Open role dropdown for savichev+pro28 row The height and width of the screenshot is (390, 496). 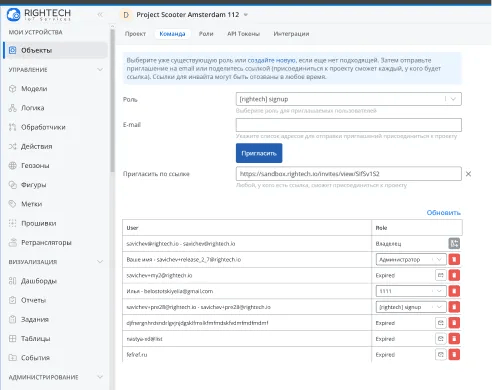tap(411, 307)
